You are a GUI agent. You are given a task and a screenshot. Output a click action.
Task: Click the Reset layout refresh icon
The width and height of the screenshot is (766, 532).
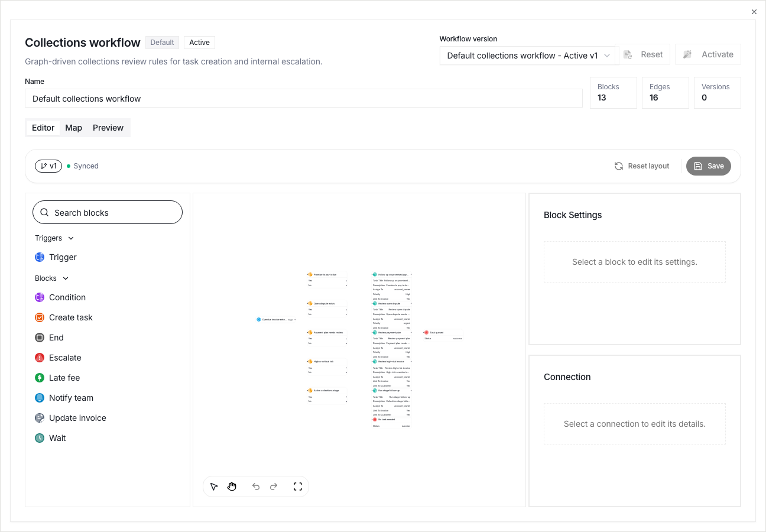tap(619, 166)
